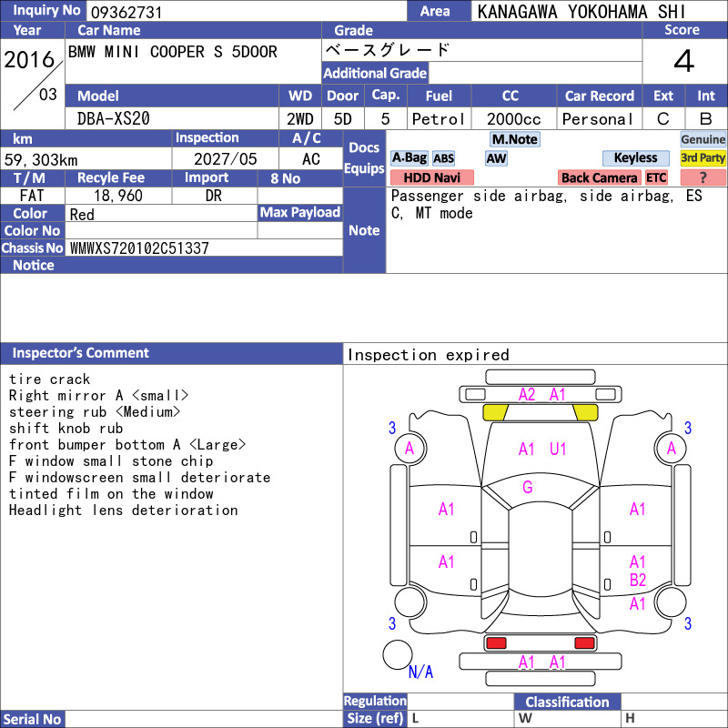Screen dimensions: 728x728
Task: Click the M.Note docs badge
Action: (514, 139)
